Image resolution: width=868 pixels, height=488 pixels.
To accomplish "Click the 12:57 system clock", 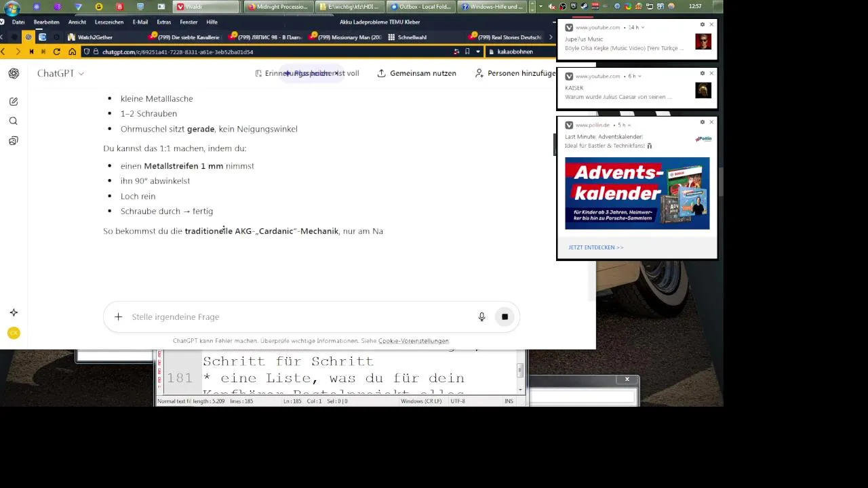I will click(694, 6).
